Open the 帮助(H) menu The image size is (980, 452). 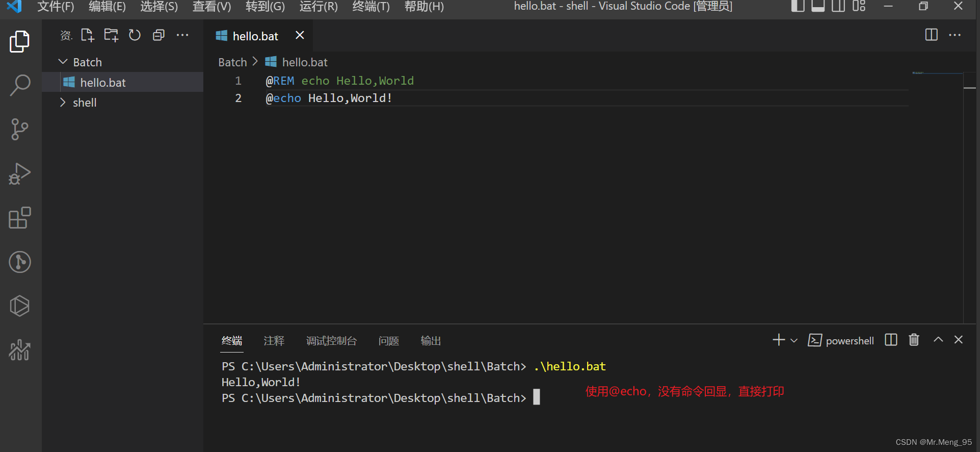[x=424, y=7]
